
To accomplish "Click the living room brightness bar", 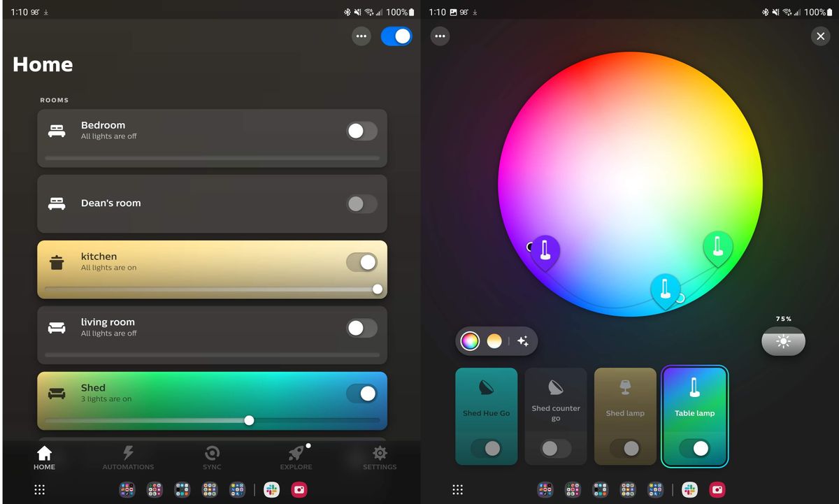I will [212, 355].
